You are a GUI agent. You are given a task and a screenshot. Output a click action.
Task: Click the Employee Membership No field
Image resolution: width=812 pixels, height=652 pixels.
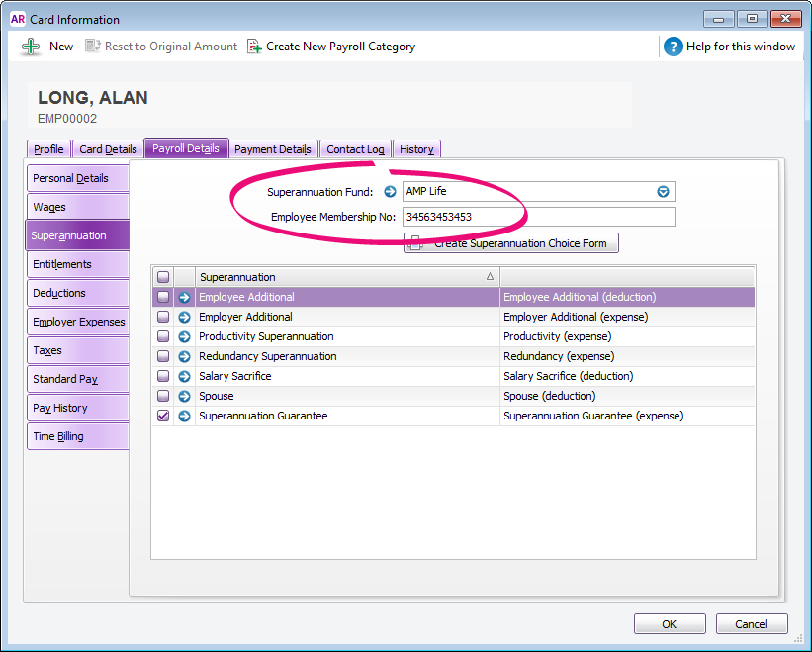tap(538, 217)
